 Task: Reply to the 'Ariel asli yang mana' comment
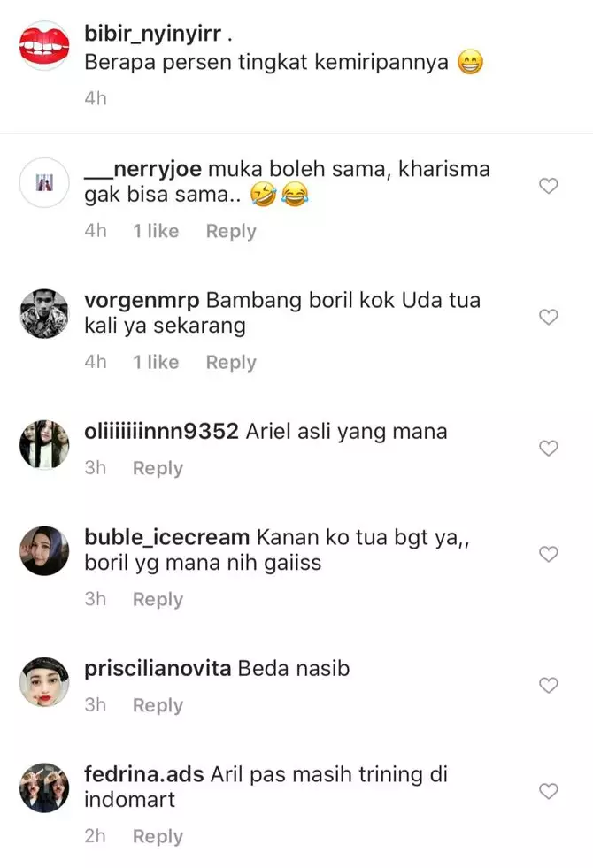(x=158, y=468)
